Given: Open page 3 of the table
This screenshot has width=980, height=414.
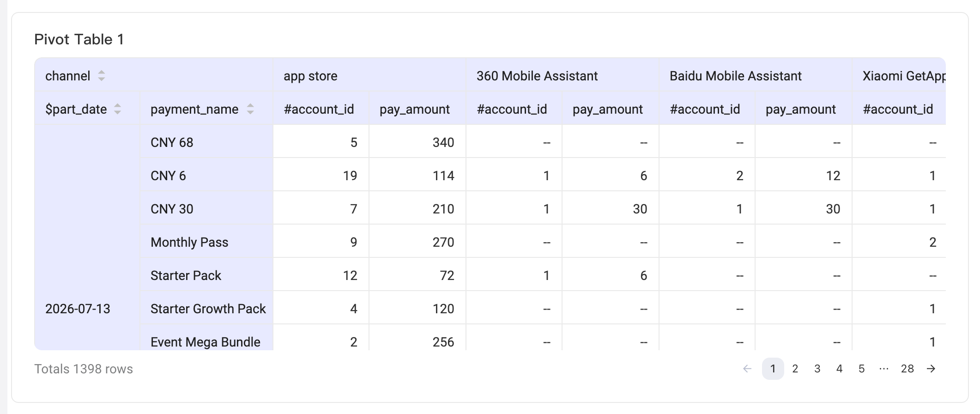Looking at the screenshot, I should click(x=817, y=369).
